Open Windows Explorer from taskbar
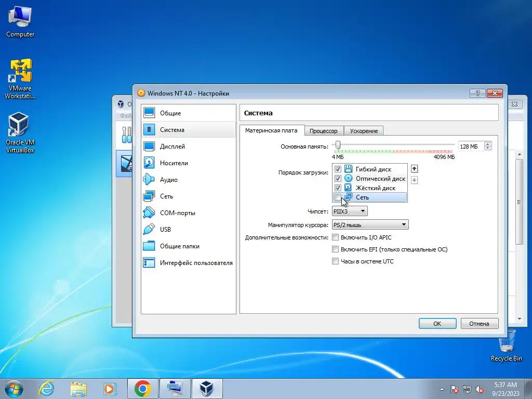532x399 pixels. click(x=78, y=389)
